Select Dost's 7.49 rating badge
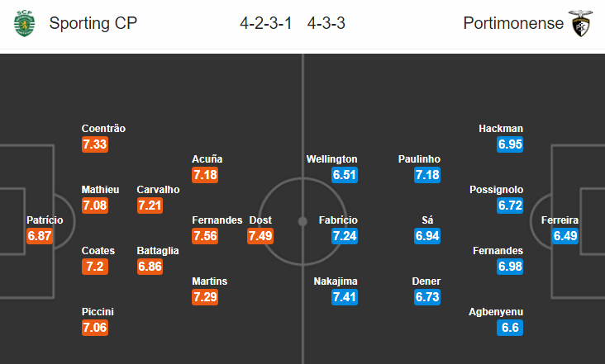 (260, 236)
